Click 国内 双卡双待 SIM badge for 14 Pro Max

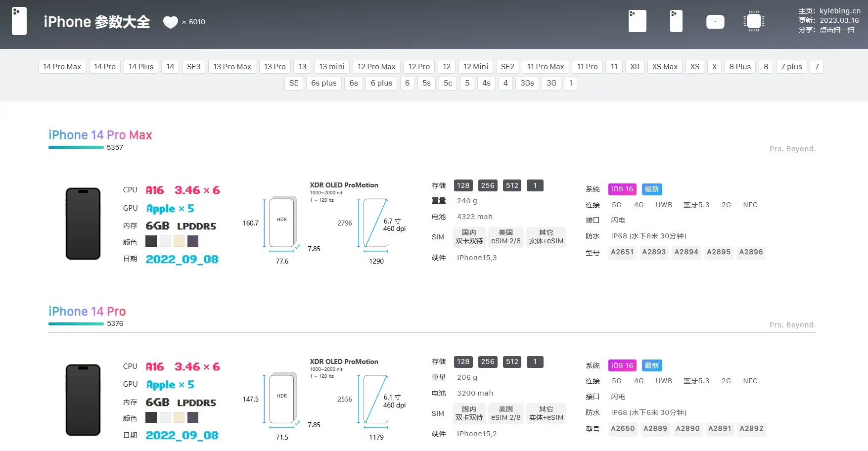pos(469,237)
